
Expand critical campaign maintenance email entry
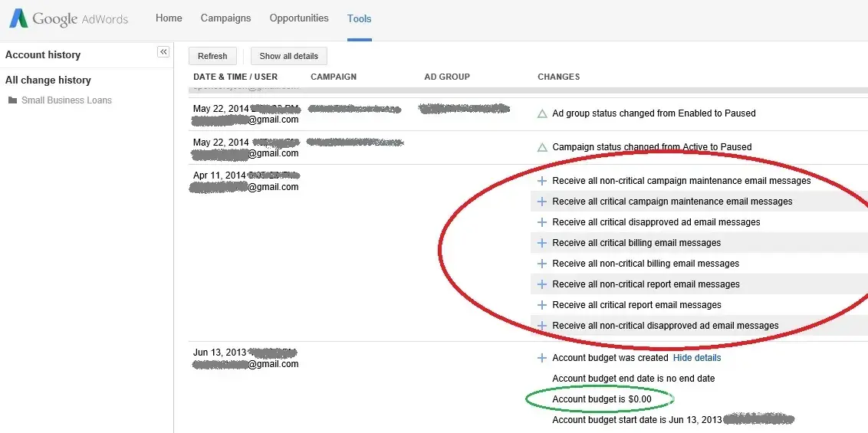(x=542, y=202)
